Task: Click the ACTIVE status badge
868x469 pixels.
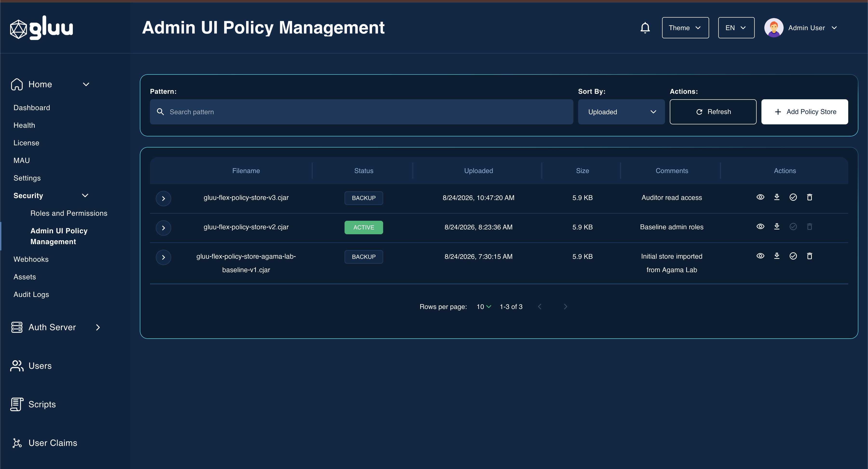Action: [x=364, y=228]
